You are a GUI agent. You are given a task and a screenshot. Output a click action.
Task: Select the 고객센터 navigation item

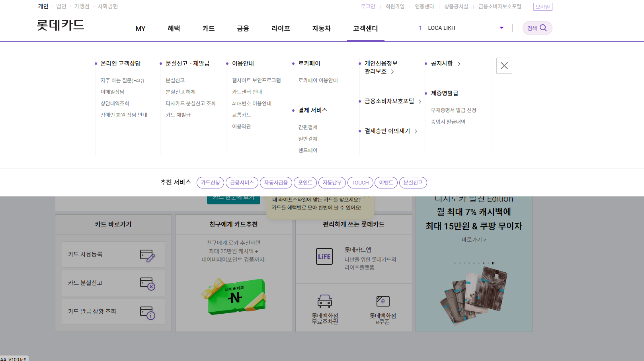click(365, 28)
